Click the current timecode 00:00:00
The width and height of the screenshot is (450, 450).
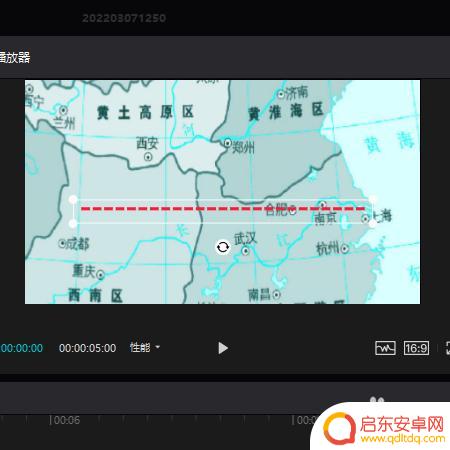[21, 348]
